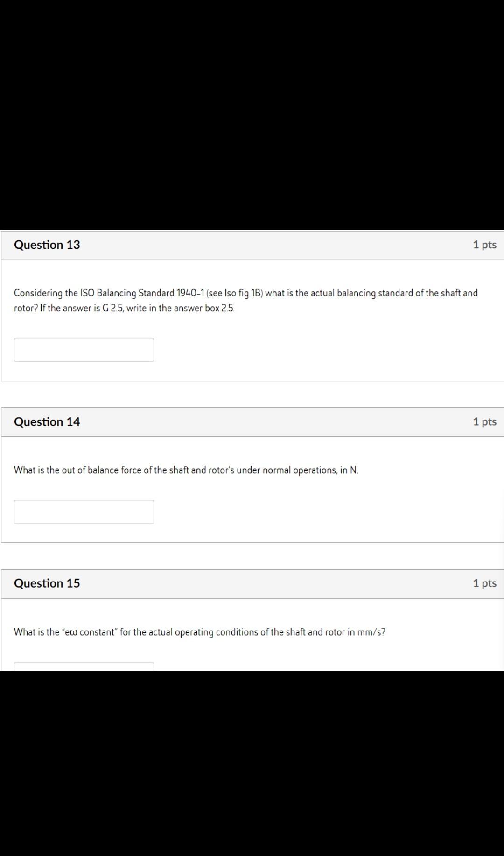Select the Question 15 header
The width and height of the screenshot is (504, 856).
pos(47,583)
